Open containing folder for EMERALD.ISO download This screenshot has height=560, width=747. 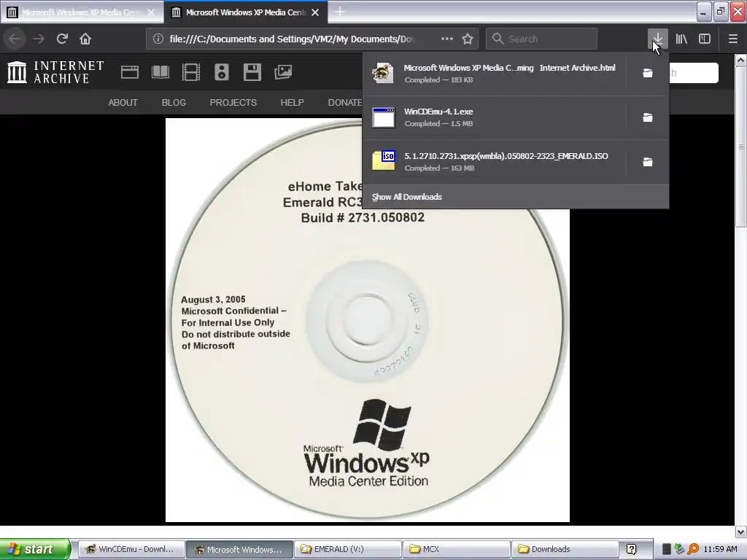(x=648, y=162)
